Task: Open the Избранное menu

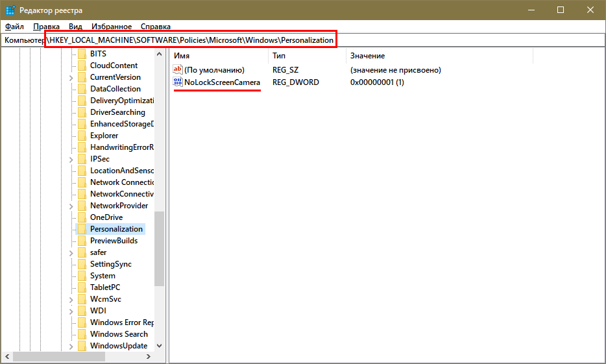Action: [111, 27]
